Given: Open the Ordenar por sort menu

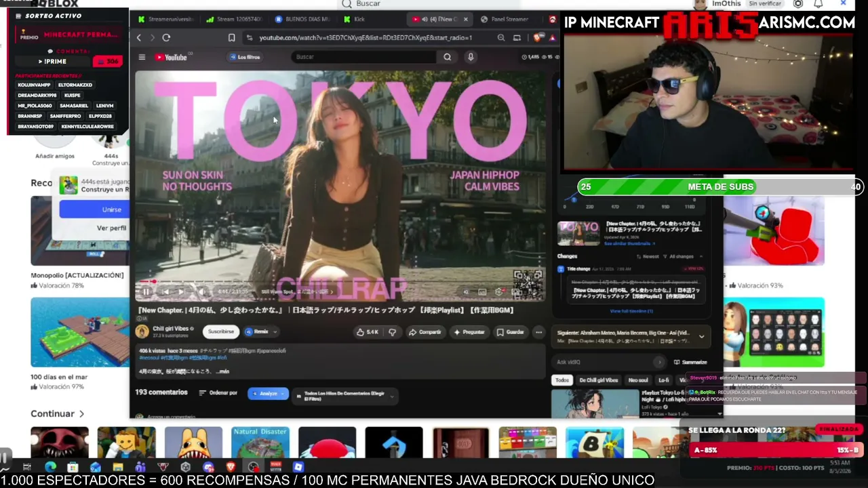Looking at the screenshot, I should [218, 393].
